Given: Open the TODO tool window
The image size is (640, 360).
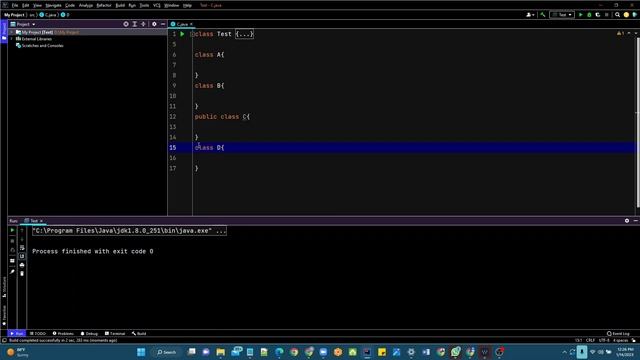Looking at the screenshot, I should pyautogui.click(x=38, y=333).
